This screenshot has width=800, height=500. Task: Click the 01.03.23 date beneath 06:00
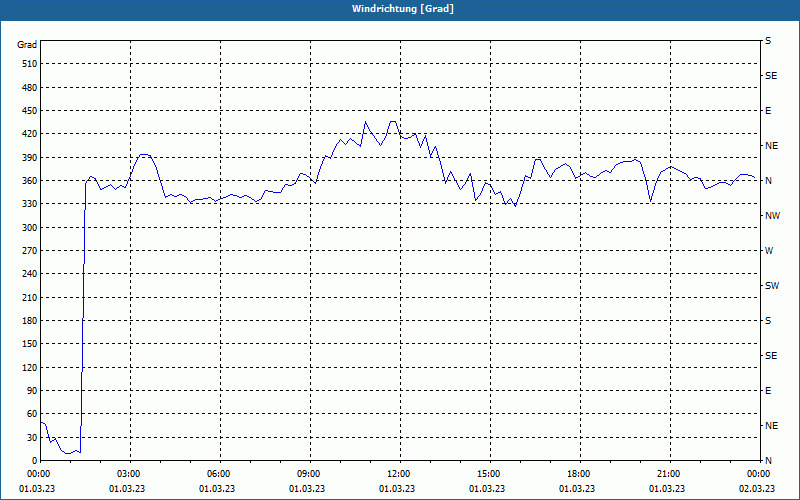[217, 489]
